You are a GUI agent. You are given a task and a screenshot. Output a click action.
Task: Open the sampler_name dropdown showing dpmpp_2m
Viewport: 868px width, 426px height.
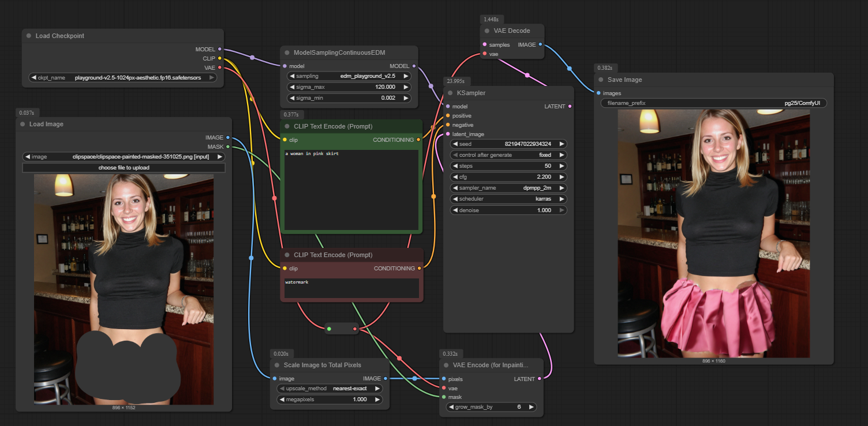[x=508, y=188]
